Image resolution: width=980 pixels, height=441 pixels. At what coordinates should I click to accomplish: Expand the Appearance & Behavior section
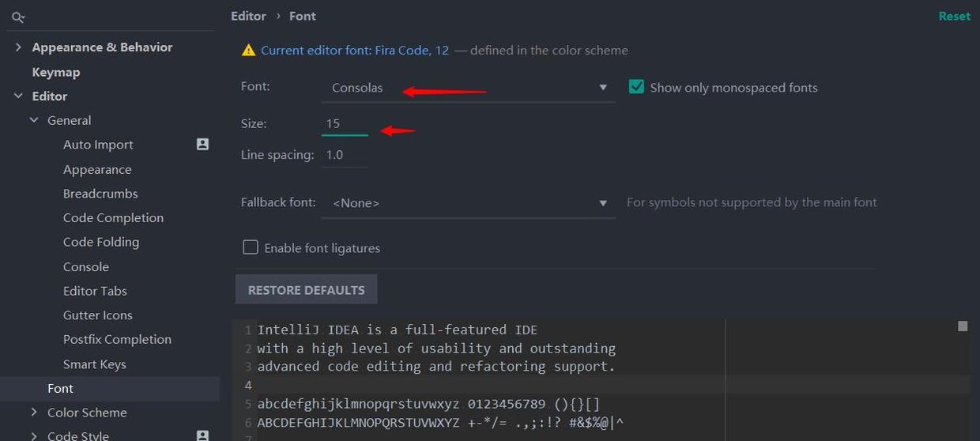click(x=18, y=47)
